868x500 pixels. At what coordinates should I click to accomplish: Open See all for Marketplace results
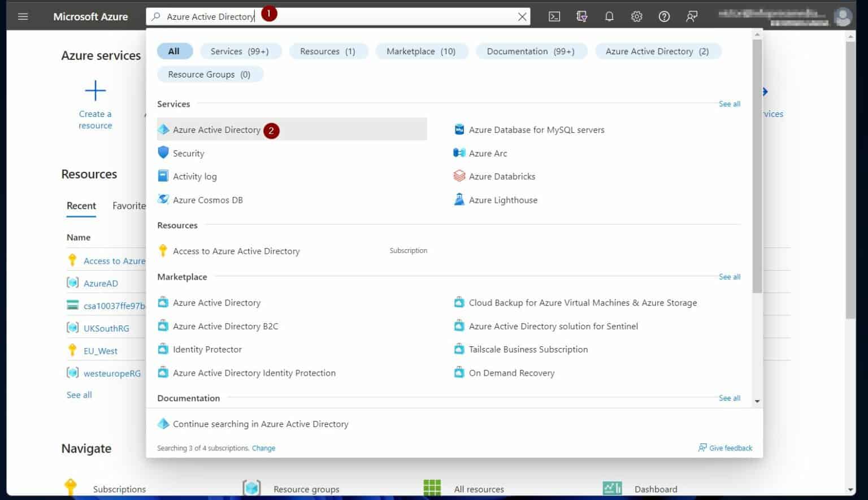729,276
